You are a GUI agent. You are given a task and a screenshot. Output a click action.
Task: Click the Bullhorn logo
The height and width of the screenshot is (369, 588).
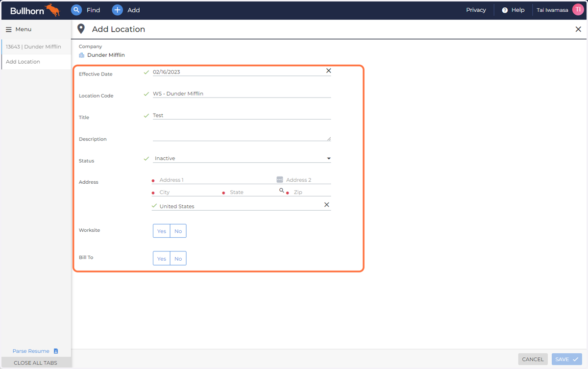click(x=35, y=10)
